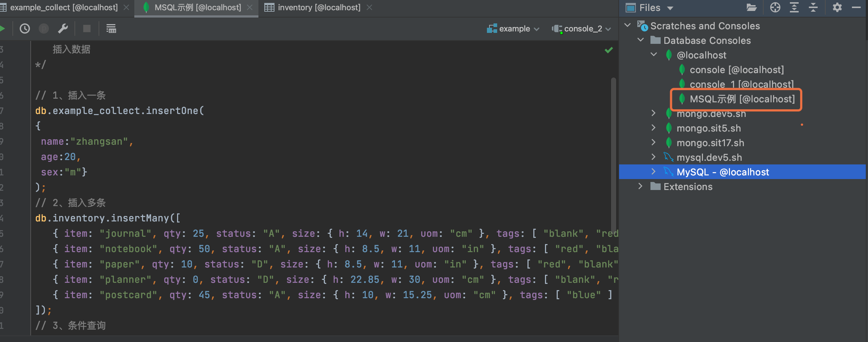Expand all nodes in Files panel
The width and height of the screenshot is (868, 342).
[x=794, y=7]
